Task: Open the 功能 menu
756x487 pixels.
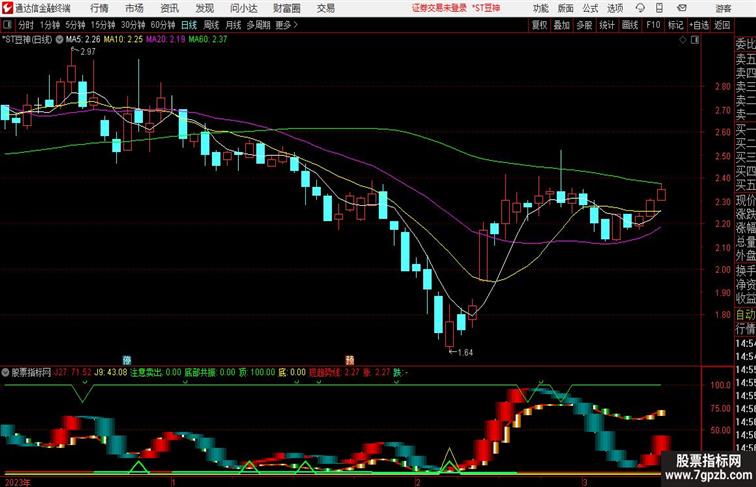Action: (540, 8)
